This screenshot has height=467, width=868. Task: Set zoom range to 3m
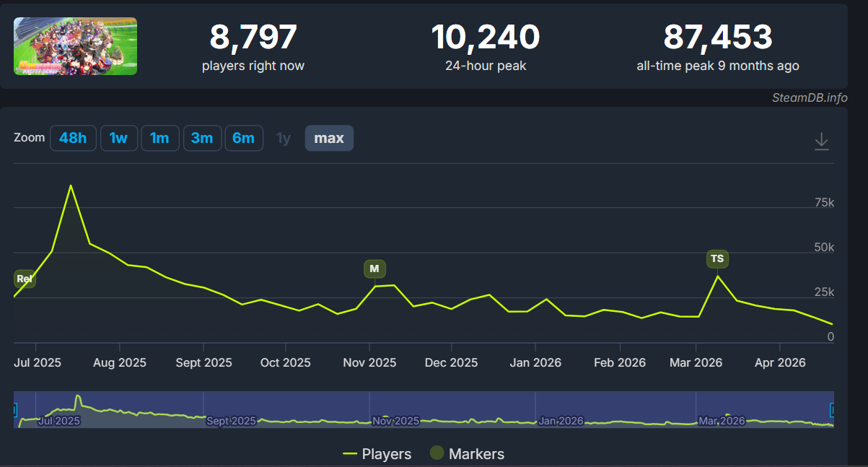[x=202, y=138]
